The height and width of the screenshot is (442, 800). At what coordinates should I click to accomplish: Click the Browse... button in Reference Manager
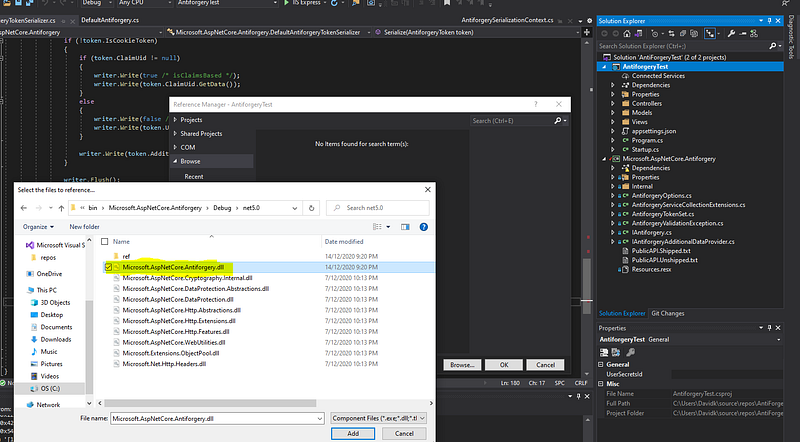click(x=462, y=365)
